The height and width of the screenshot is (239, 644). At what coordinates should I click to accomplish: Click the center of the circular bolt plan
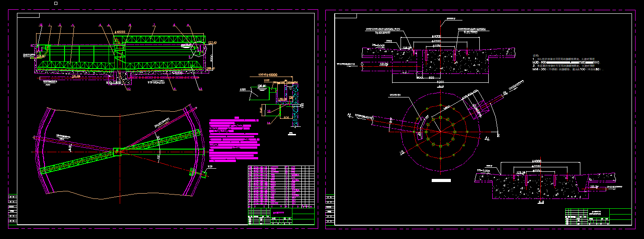[x=439, y=132]
